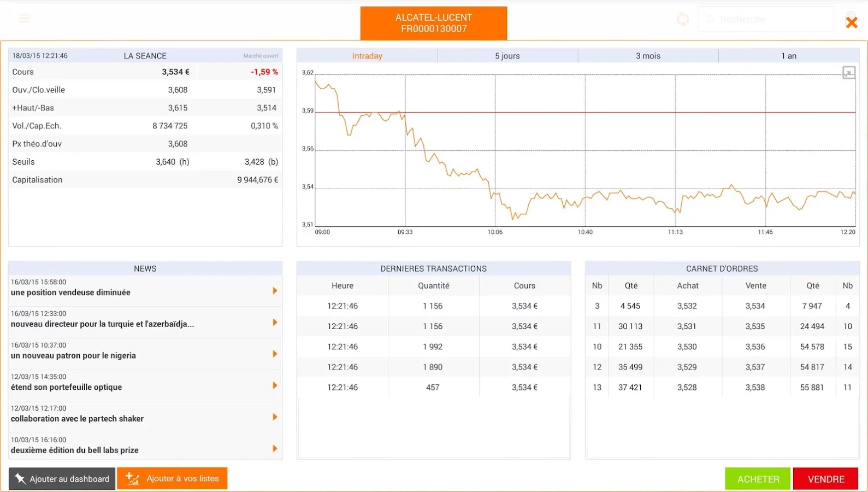Click the variation value -1,59 %
868x492 pixels.
click(x=264, y=72)
